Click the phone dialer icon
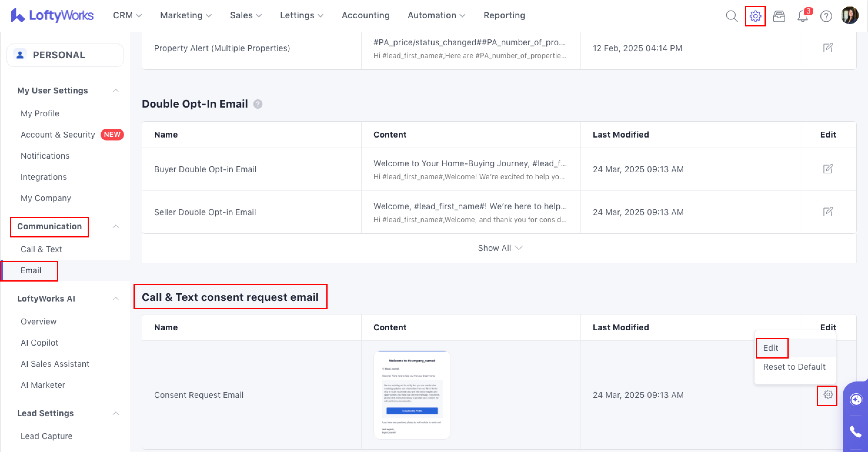This screenshot has height=452, width=868. click(855, 431)
